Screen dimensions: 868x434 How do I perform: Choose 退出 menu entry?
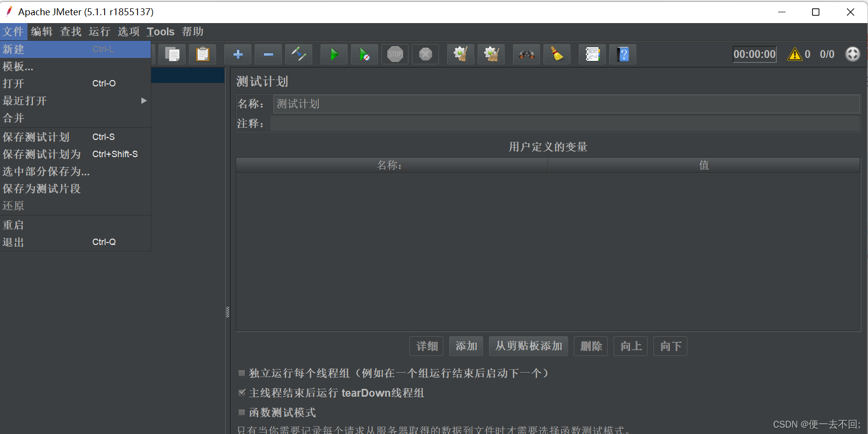[75, 242]
